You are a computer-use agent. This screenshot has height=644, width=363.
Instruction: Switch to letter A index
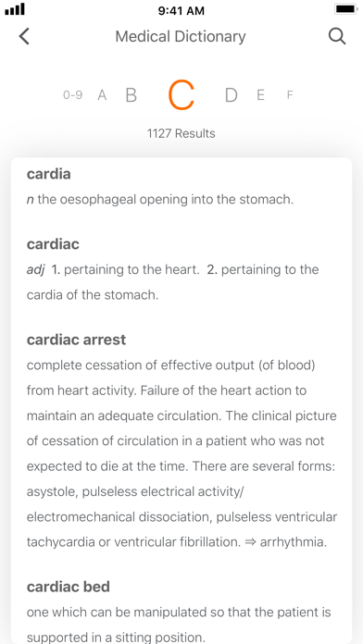click(x=102, y=95)
